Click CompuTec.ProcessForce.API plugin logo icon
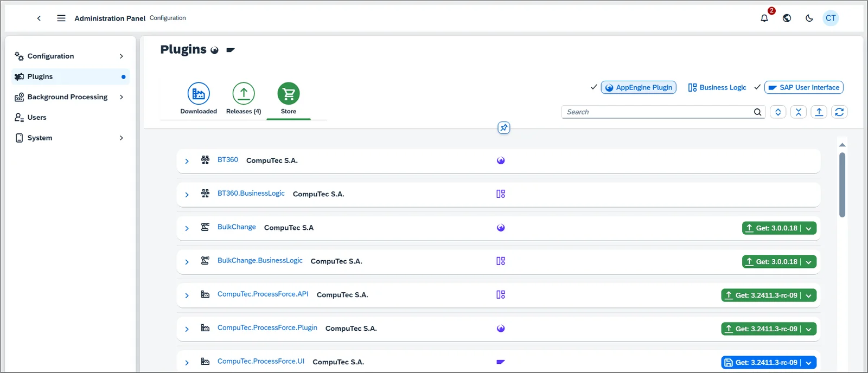The height and width of the screenshot is (373, 868). (x=205, y=294)
